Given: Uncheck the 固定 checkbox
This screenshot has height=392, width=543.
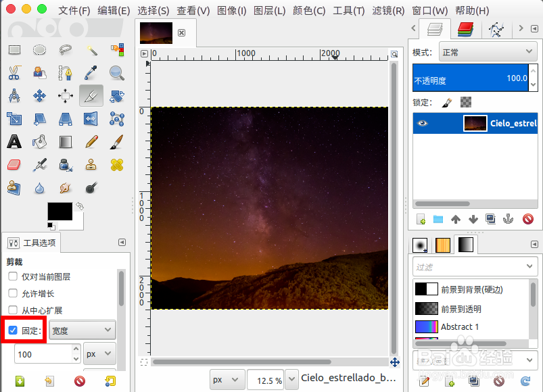Looking at the screenshot, I should tap(13, 330).
